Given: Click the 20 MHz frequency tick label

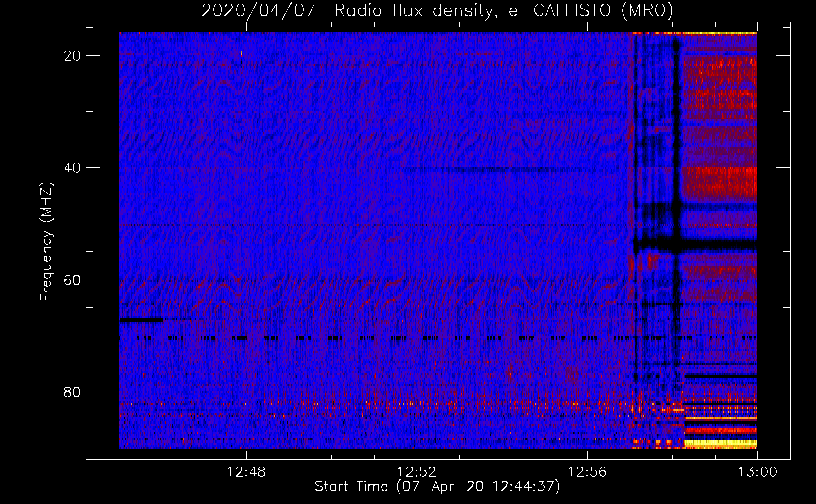Looking at the screenshot, I should (73, 56).
